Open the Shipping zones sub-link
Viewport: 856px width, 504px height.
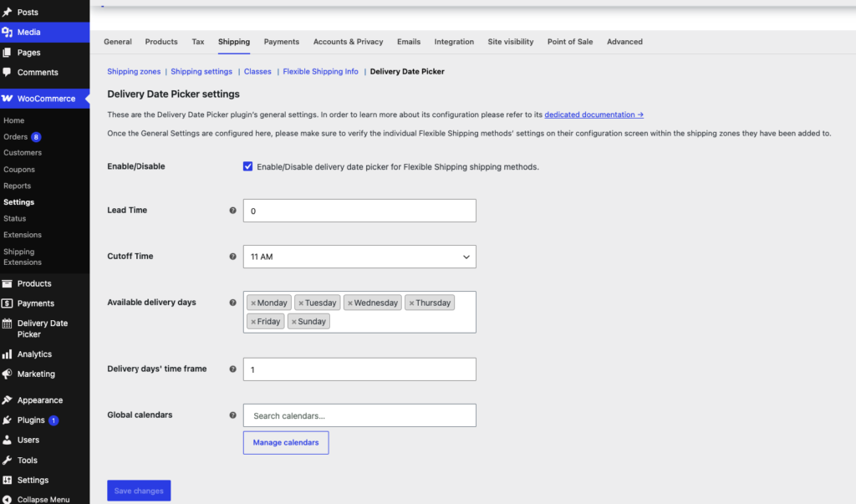point(134,72)
